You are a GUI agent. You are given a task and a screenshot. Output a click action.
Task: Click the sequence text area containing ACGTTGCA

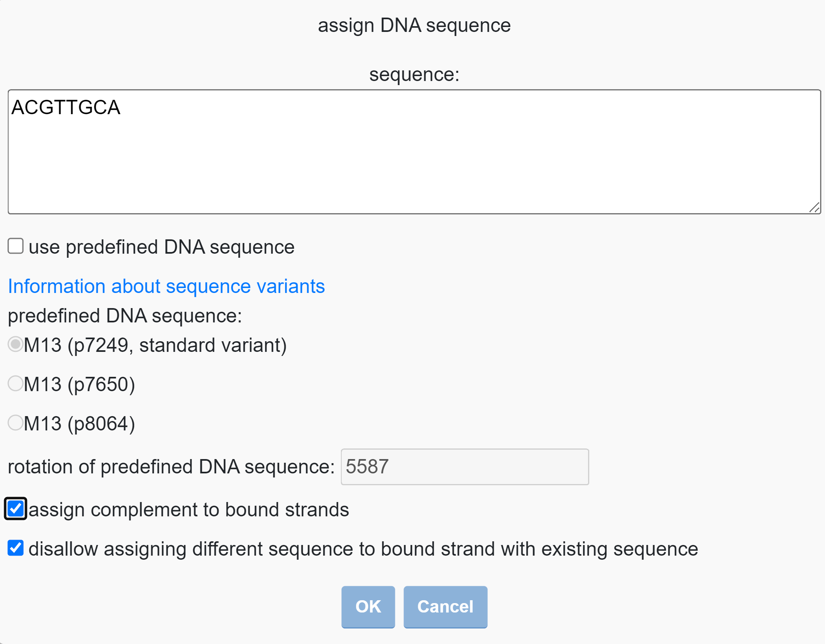pos(413,151)
